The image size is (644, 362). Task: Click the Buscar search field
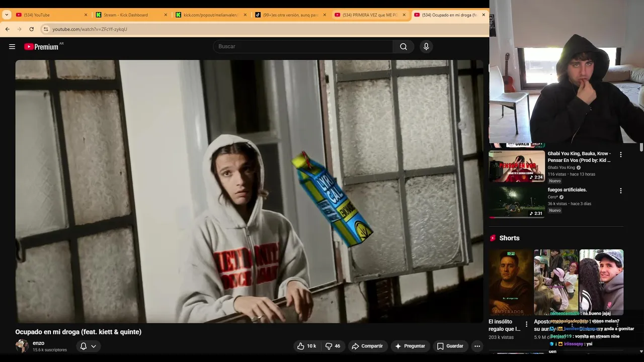coord(303,47)
